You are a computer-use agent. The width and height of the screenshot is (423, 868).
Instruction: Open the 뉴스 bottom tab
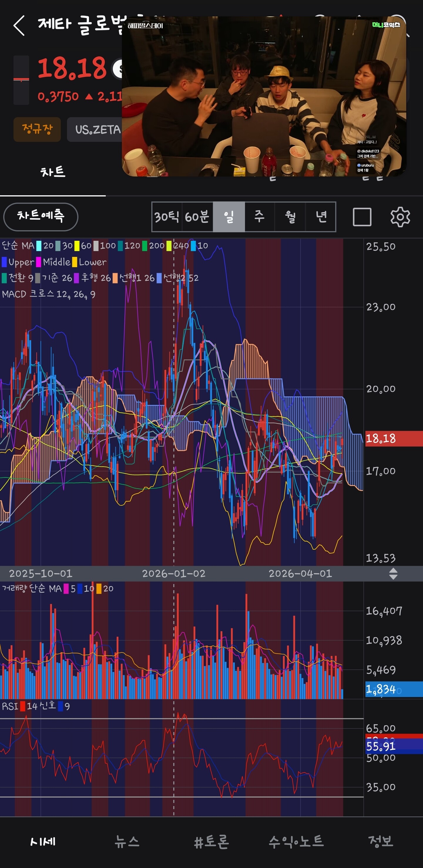coord(127,841)
